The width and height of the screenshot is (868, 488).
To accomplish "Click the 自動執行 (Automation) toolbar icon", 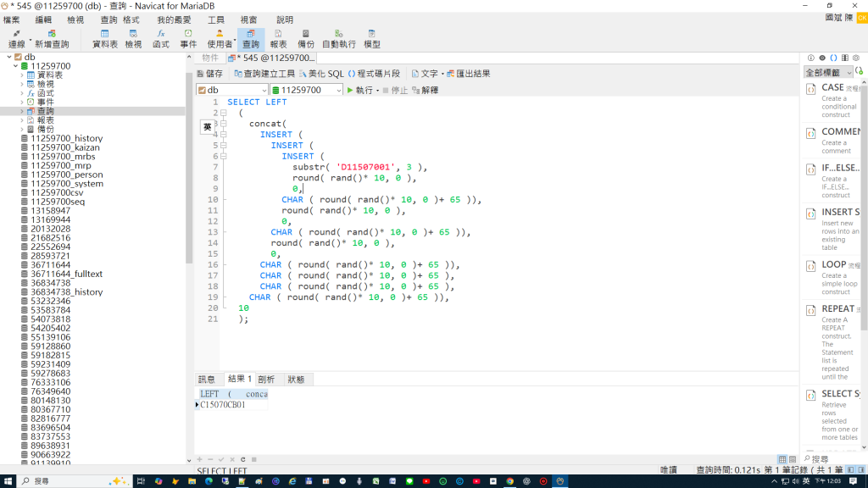I will pos(339,39).
